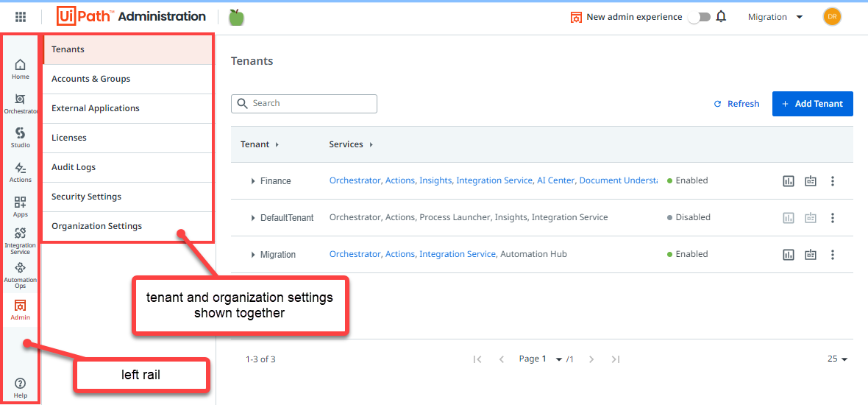This screenshot has width=868, height=405.
Task: Open Finance tenant services link
Action: [494, 180]
